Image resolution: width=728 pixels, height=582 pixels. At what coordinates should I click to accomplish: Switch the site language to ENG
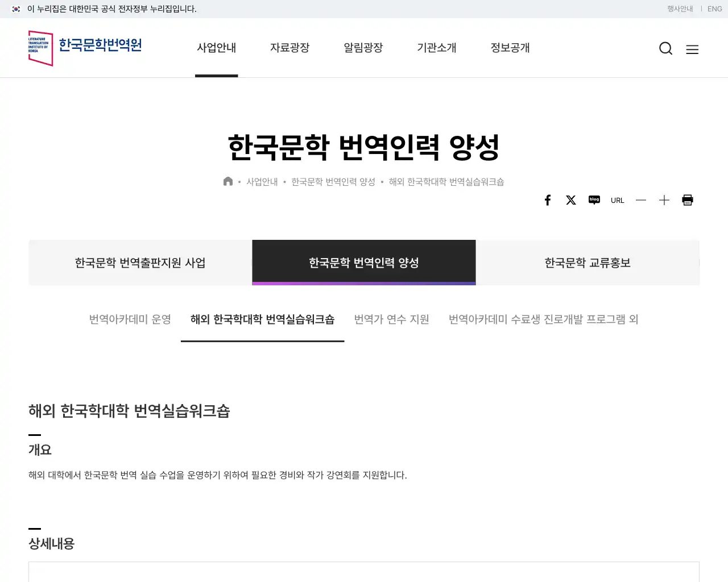714,9
